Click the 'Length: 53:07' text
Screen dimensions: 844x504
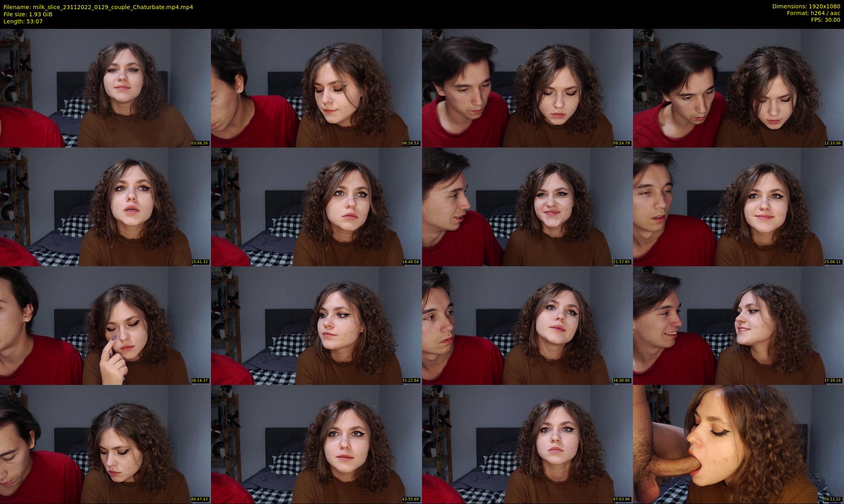click(23, 21)
